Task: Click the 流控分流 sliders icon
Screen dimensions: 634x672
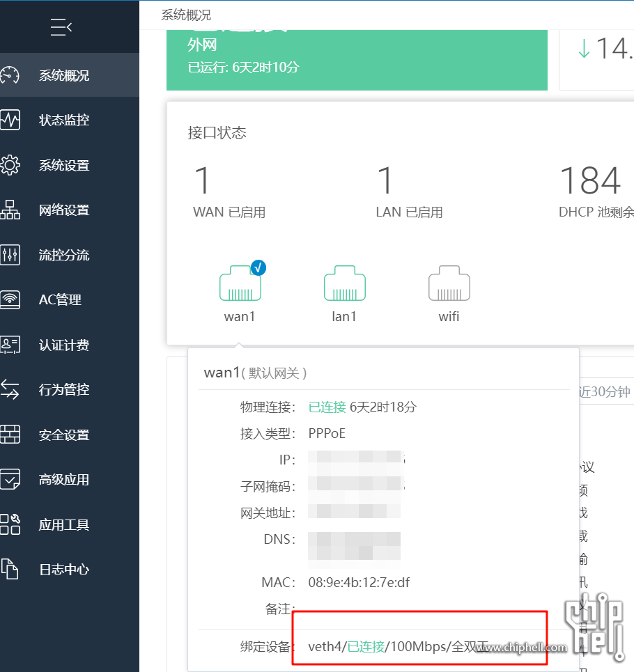Action: tap(10, 255)
